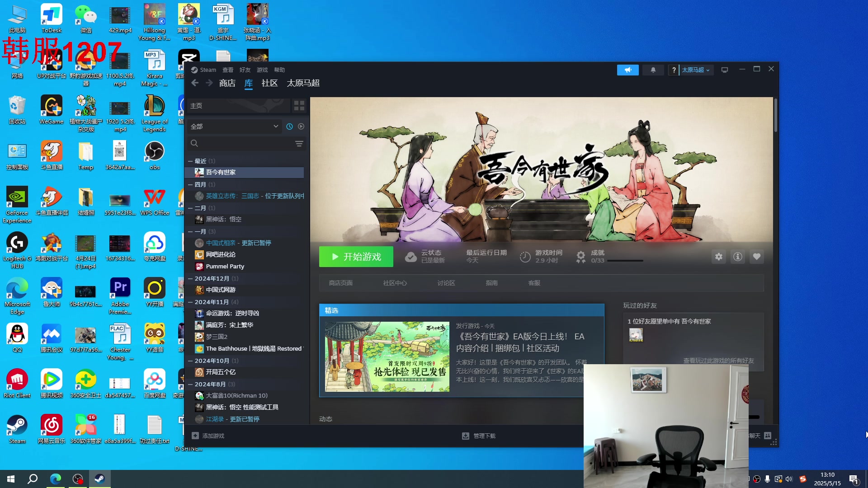Open the 商店页面 link
The height and width of the screenshot is (488, 868).
coord(340,283)
